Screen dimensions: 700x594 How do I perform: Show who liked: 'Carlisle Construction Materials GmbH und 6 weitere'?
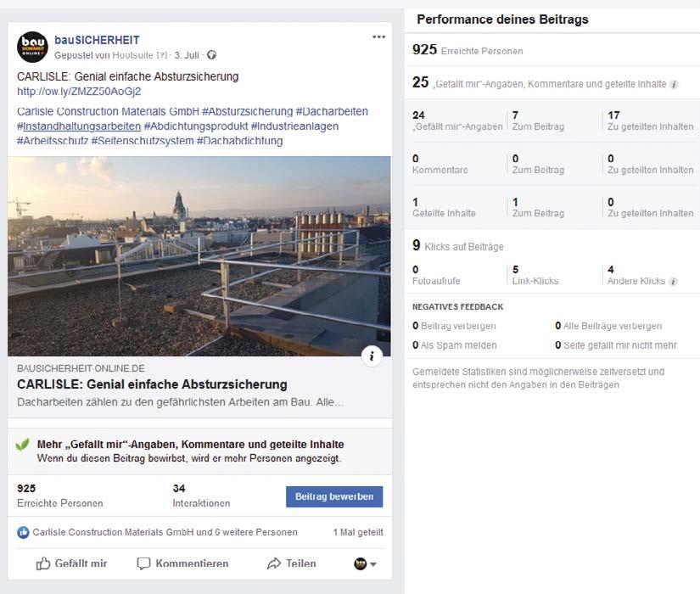165,532
